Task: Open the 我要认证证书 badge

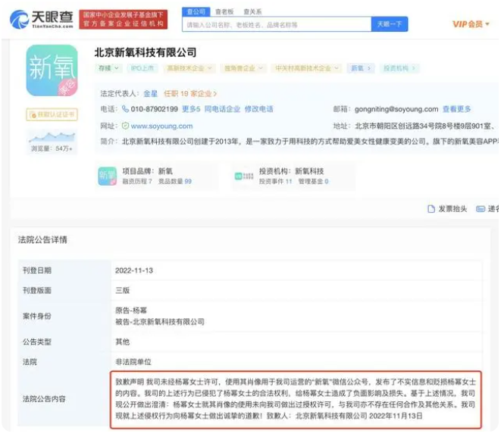Action: [52, 114]
